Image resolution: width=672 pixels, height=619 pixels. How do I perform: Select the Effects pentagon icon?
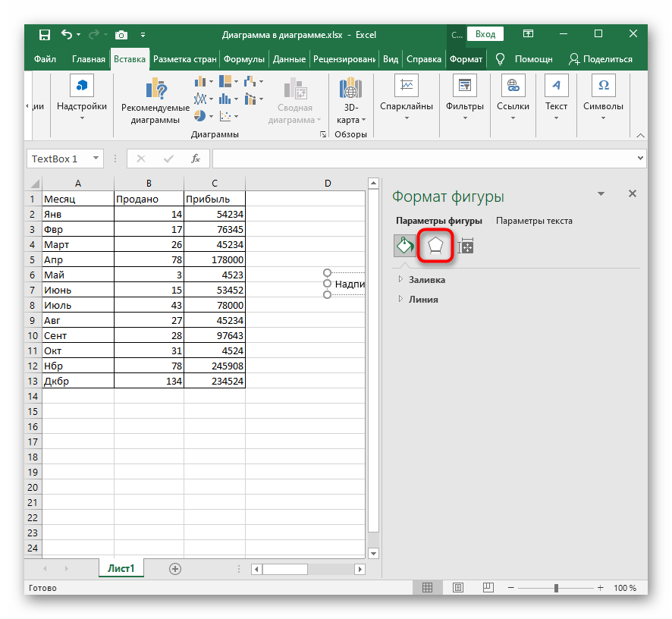[435, 246]
